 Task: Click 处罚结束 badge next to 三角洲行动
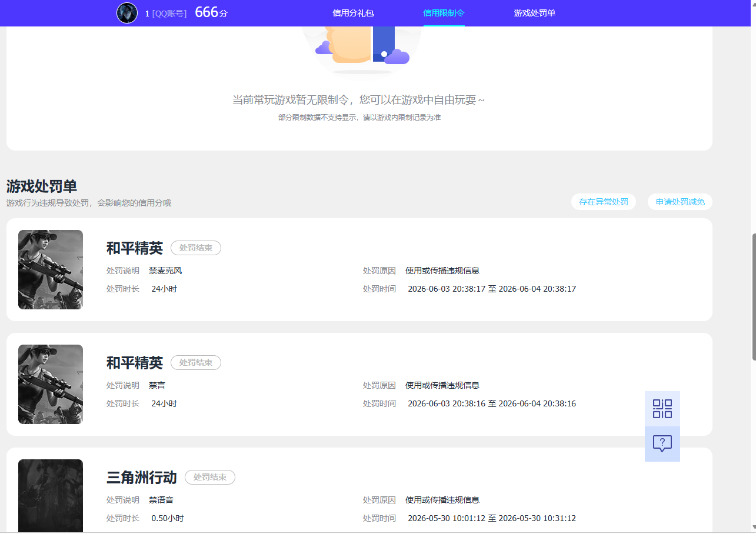[210, 478]
